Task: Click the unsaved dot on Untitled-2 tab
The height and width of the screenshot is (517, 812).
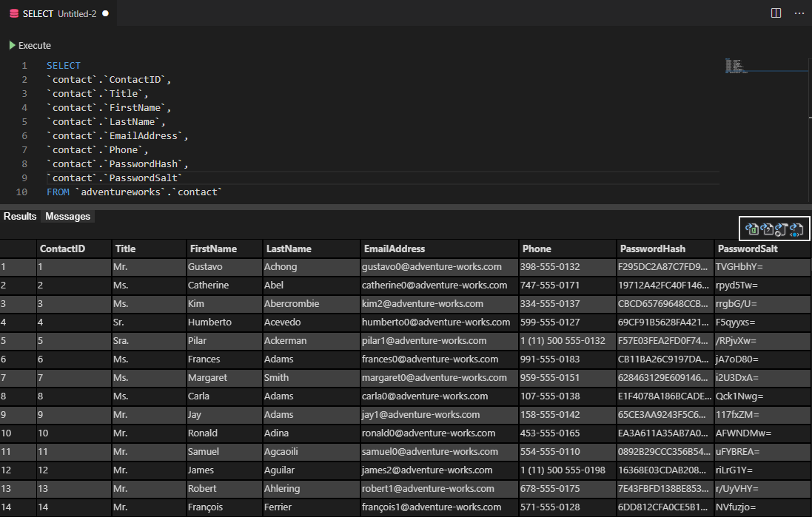Action: tap(105, 13)
